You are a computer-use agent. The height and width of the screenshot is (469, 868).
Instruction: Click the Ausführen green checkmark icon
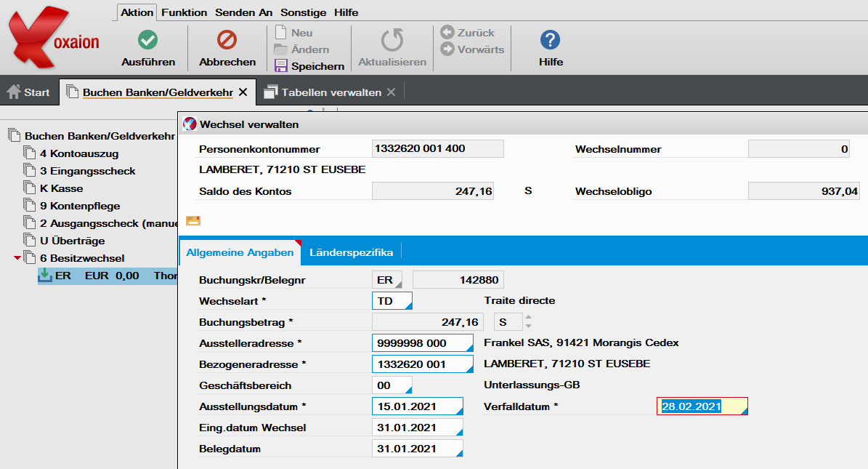tap(147, 40)
